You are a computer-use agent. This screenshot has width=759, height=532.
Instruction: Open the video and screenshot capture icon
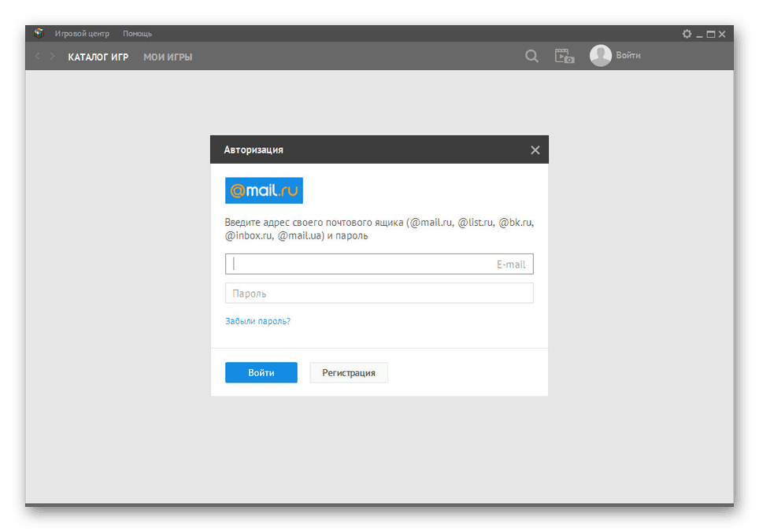(x=565, y=56)
